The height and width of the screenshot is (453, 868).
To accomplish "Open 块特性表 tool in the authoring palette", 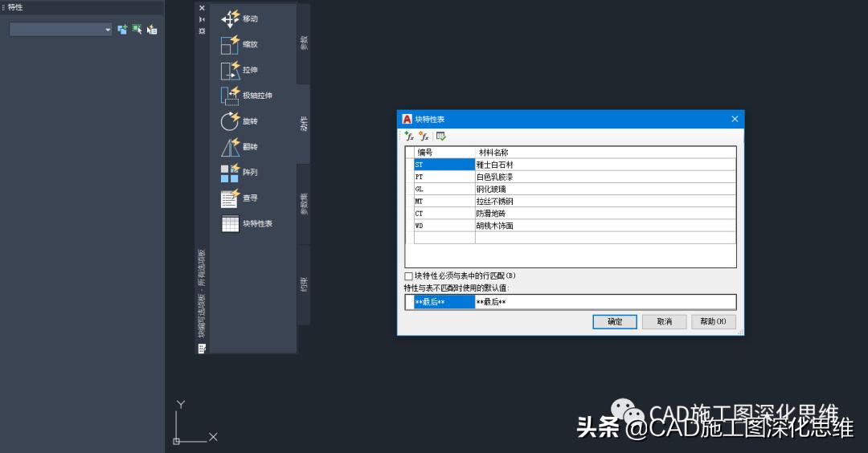I will 247,223.
